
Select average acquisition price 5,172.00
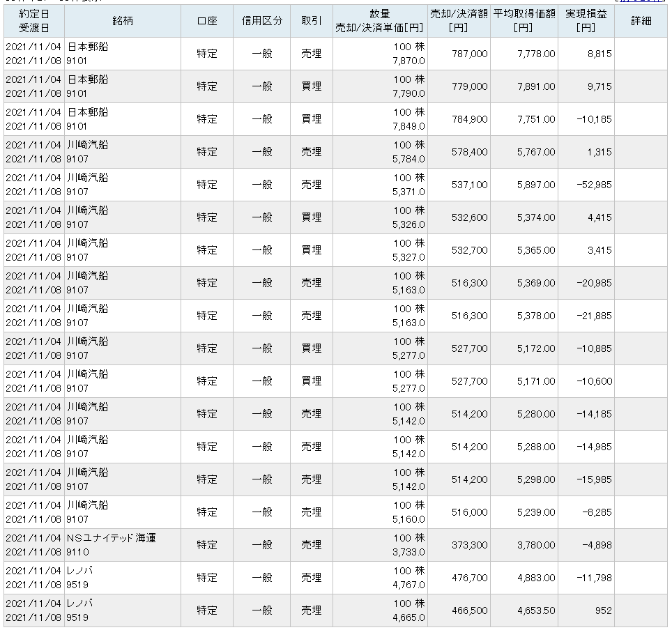[536, 349]
